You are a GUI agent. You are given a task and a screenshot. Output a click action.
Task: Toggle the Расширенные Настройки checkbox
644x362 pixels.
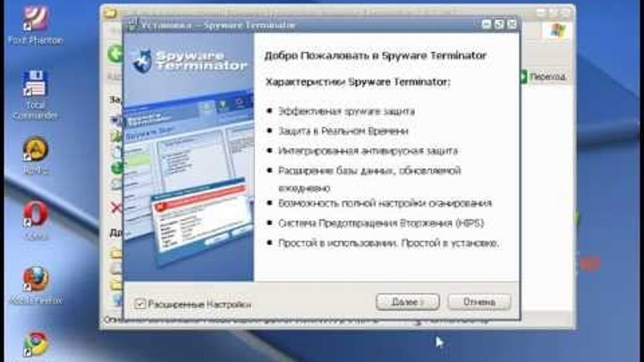140,304
